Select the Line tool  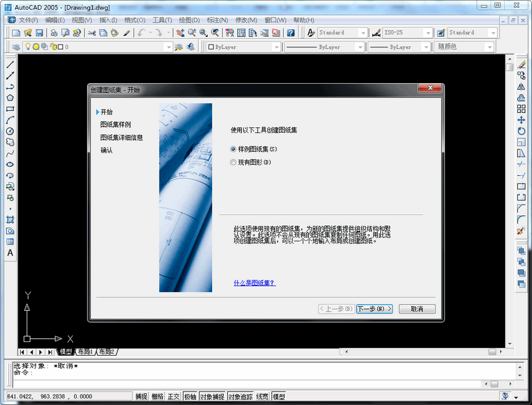(x=9, y=64)
